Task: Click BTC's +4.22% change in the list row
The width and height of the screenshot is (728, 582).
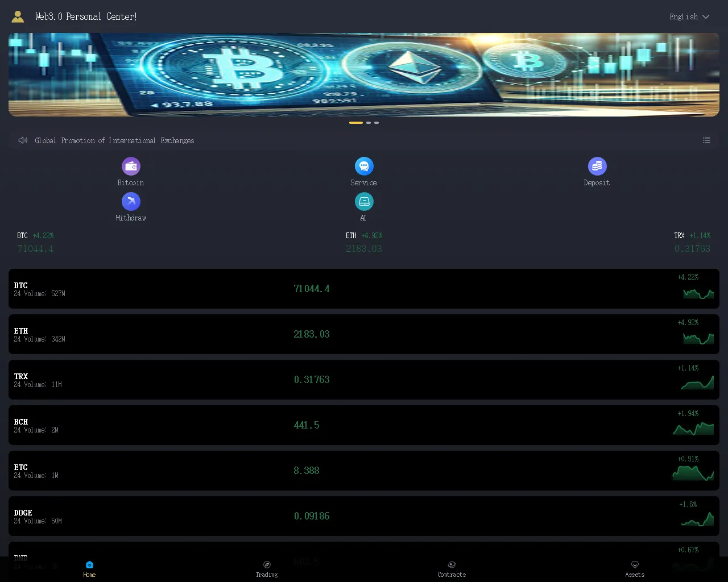Action: pos(688,277)
